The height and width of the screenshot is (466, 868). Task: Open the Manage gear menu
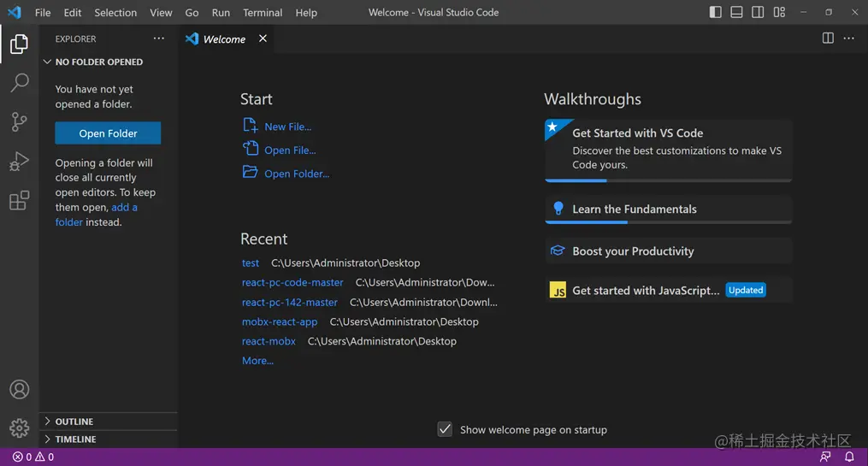click(x=19, y=428)
